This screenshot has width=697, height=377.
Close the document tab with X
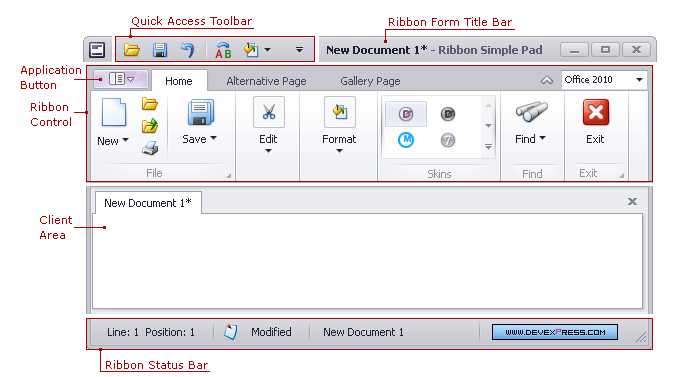pyautogui.click(x=632, y=202)
